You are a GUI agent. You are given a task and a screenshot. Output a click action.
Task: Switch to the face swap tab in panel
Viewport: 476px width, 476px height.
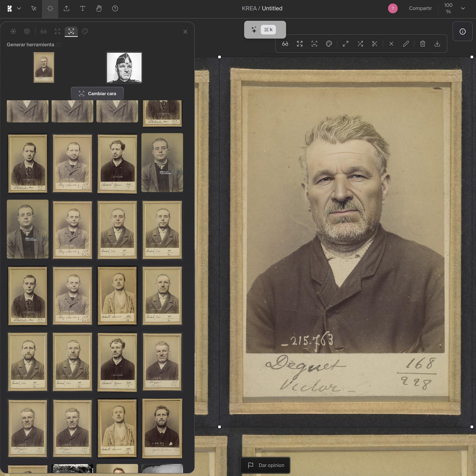(x=71, y=31)
